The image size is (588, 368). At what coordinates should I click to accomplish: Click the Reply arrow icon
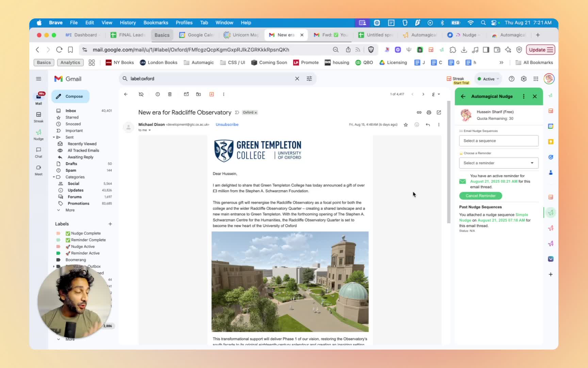tap(428, 125)
